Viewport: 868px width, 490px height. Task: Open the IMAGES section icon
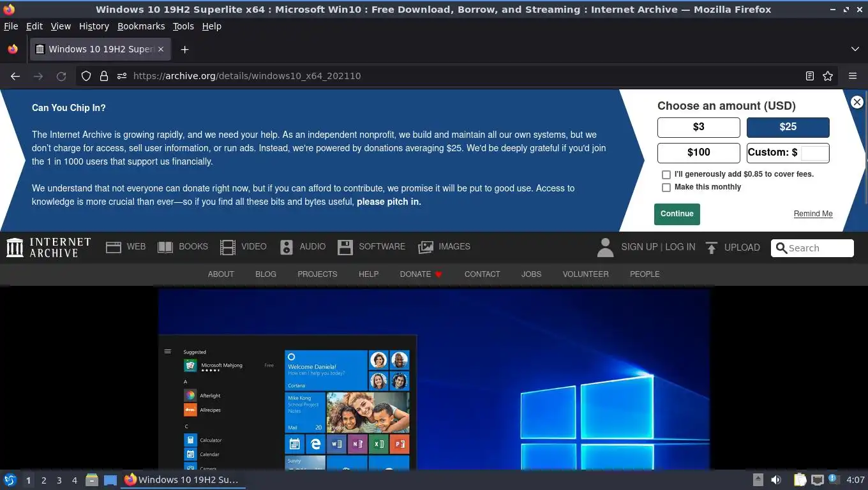tap(426, 248)
